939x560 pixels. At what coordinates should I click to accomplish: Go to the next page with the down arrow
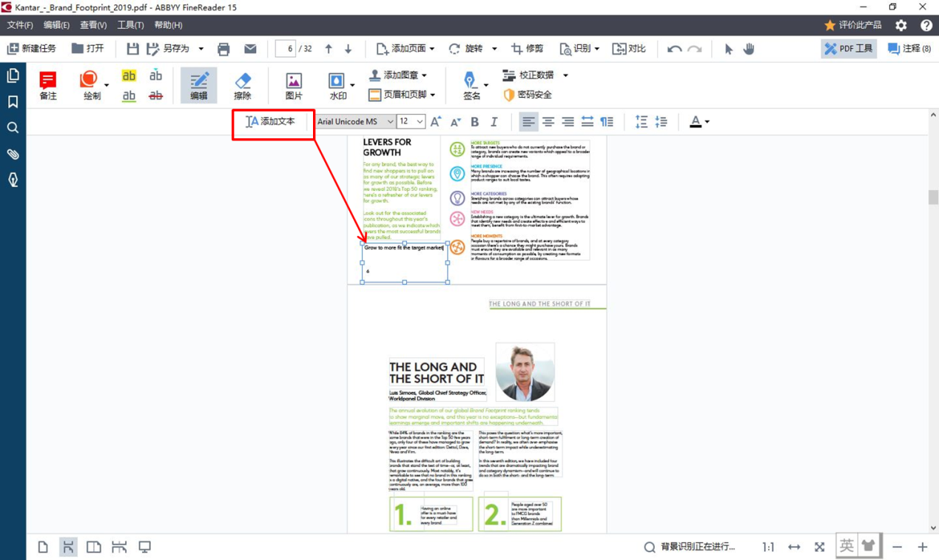(349, 49)
